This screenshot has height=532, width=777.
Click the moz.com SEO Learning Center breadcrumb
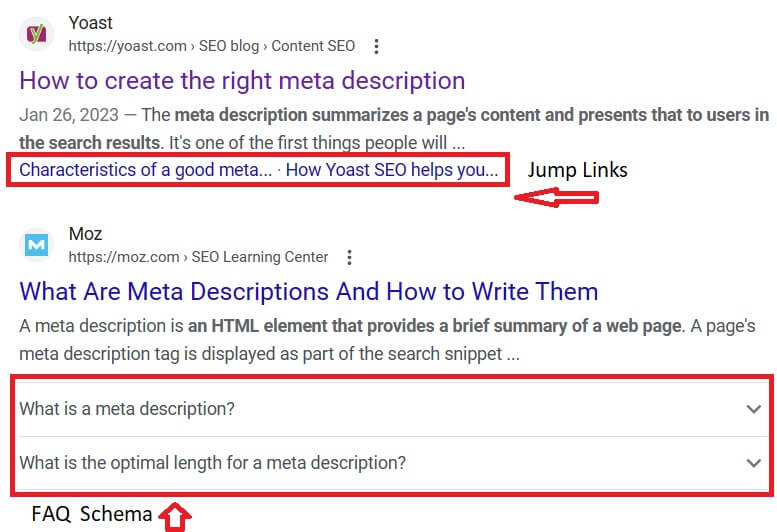point(198,257)
